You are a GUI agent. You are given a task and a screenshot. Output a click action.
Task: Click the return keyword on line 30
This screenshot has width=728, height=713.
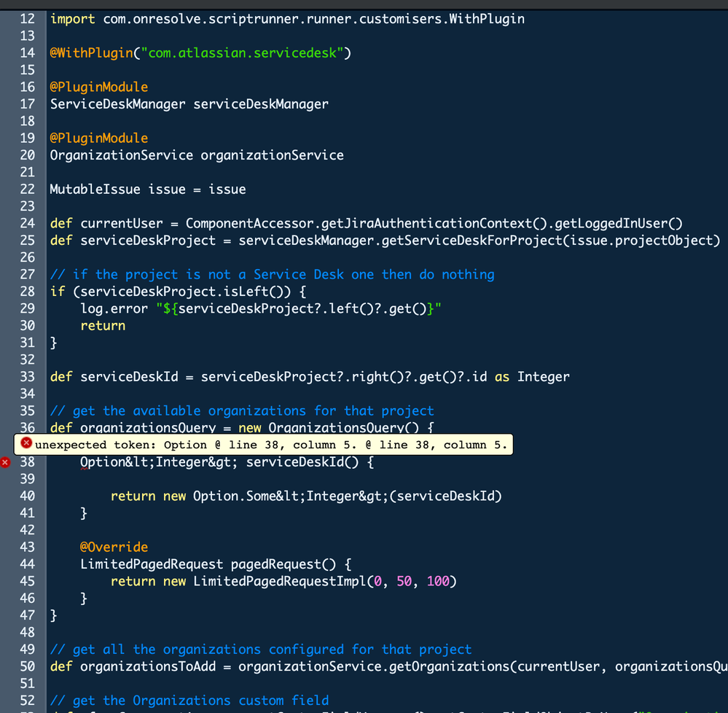(x=103, y=326)
